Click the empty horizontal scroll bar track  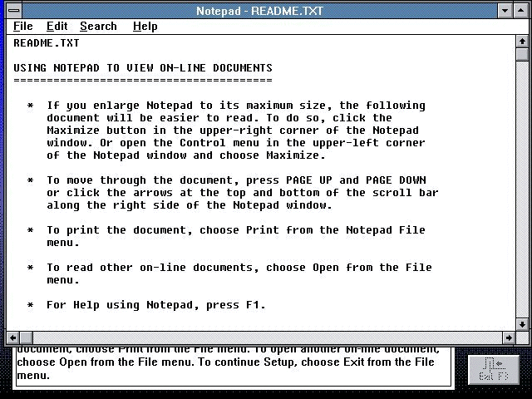268,337
